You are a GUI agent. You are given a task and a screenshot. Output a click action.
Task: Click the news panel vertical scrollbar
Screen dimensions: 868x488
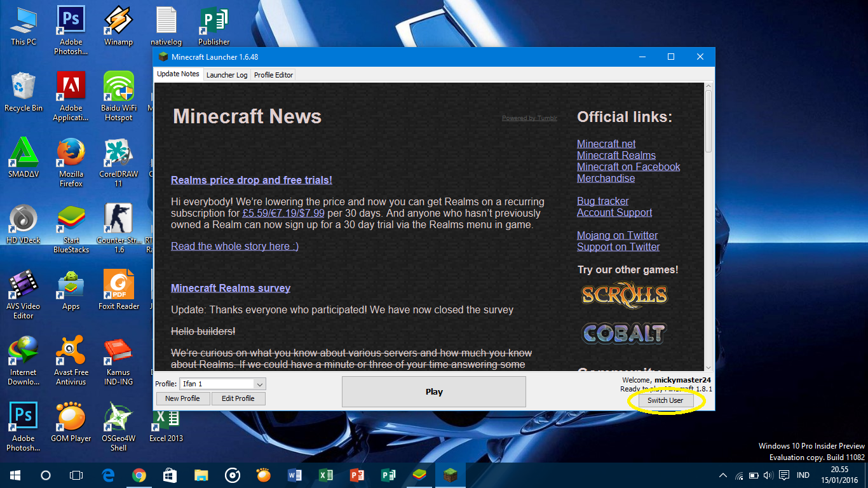[x=709, y=227]
